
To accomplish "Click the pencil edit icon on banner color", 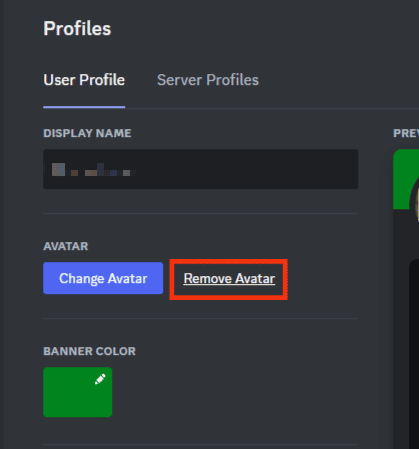I will (100, 379).
